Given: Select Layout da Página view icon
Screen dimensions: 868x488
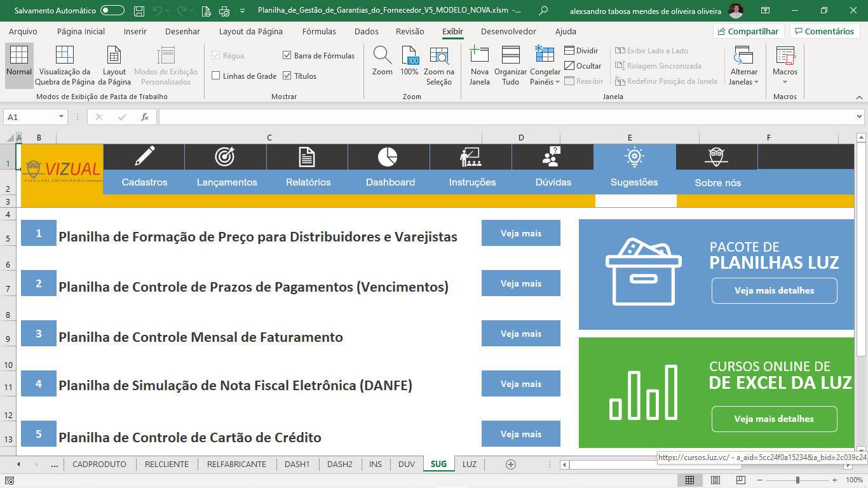Looking at the screenshot, I should (114, 57).
